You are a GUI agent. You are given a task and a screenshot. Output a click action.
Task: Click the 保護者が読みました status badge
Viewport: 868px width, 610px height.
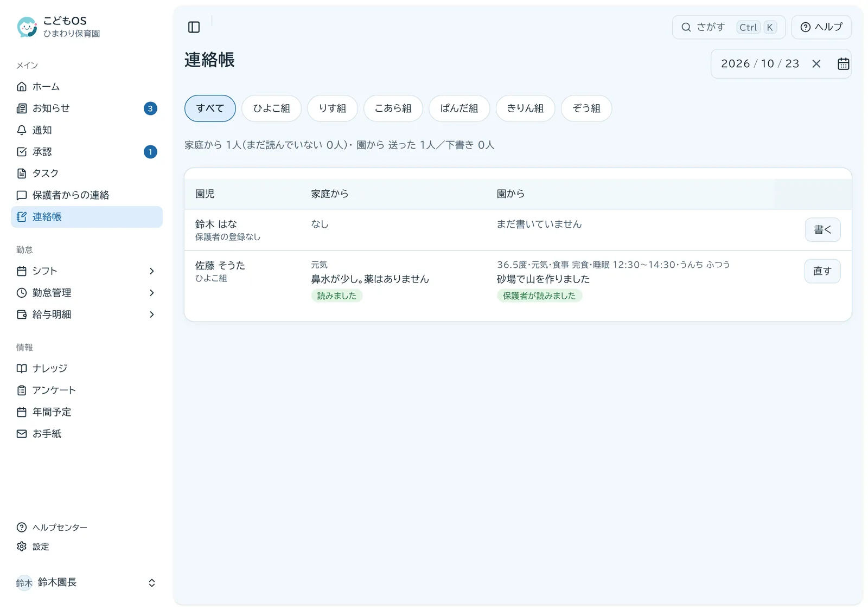coord(539,296)
